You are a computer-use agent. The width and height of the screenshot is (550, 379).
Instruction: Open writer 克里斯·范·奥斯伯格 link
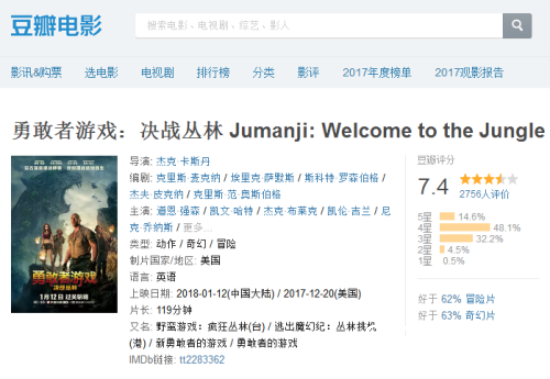pos(237,194)
